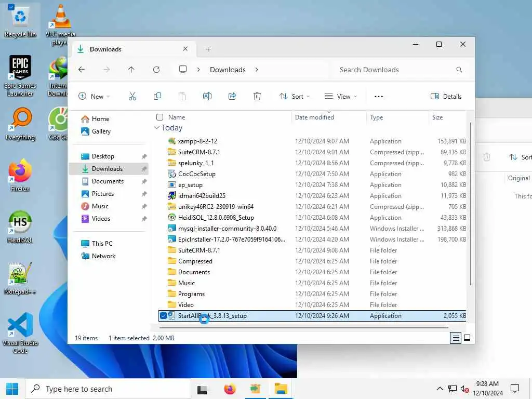Go to Home in sidebar
This screenshot has width=532, height=399.
pyautogui.click(x=100, y=119)
